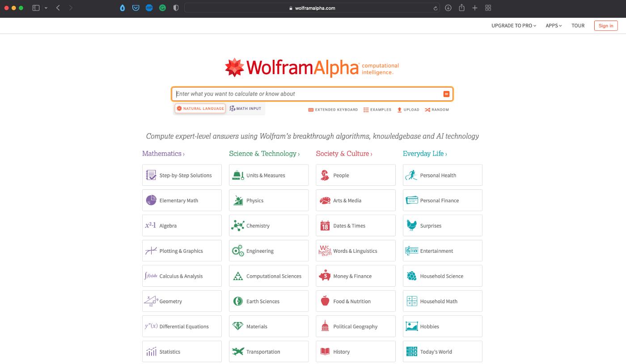
Task: Open Calculus & Analysis integral icon
Action: point(151,276)
